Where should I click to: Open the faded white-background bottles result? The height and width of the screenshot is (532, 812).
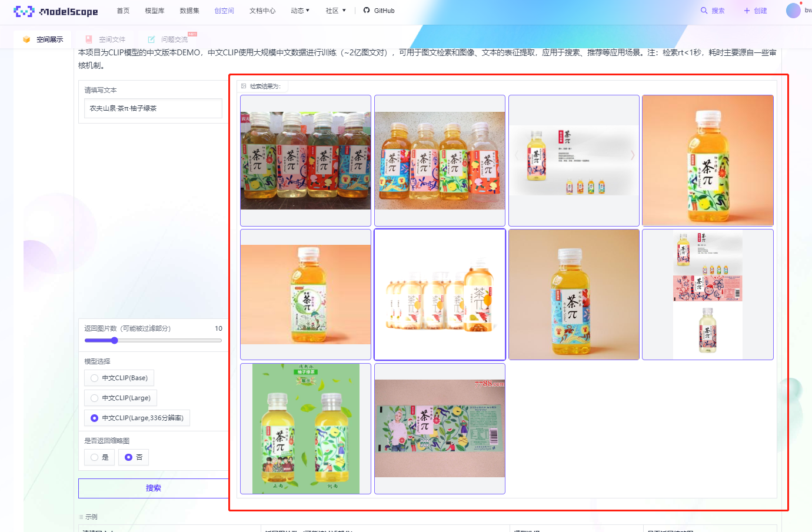[x=440, y=294]
